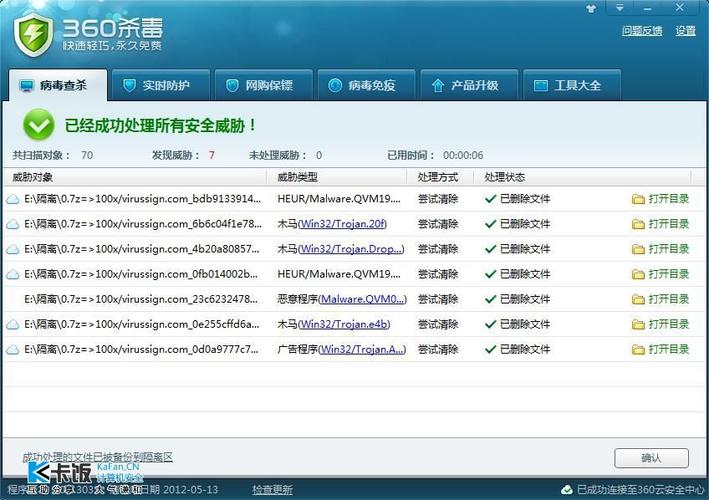Click 打开目录 for virussign.com_4b20a80857 row

(x=668, y=249)
